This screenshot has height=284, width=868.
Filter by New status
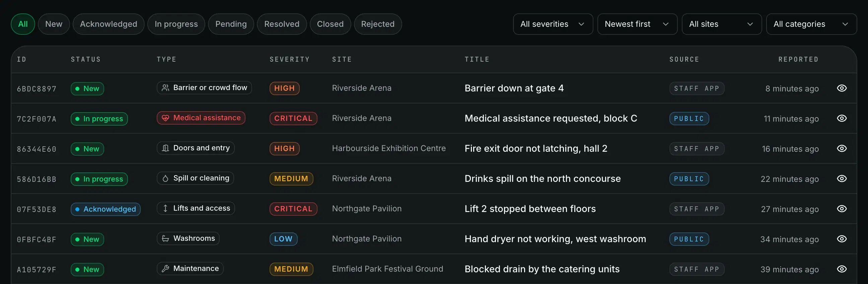(x=54, y=24)
